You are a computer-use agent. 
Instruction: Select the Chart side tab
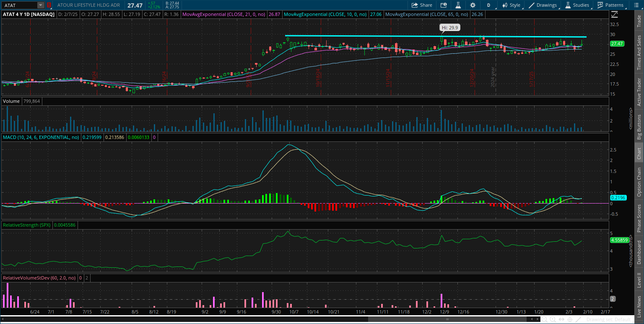[x=639, y=153]
